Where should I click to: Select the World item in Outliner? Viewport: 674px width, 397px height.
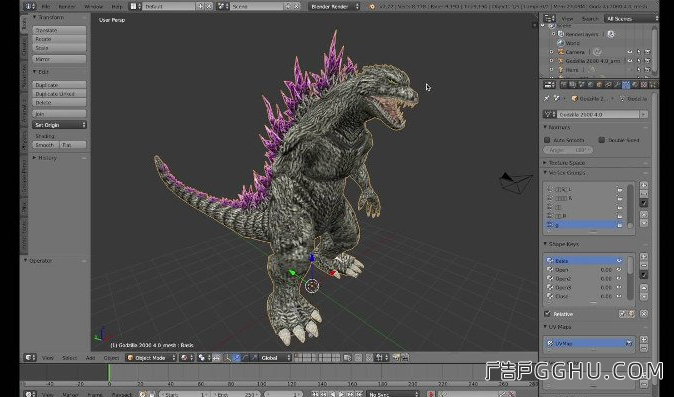pyautogui.click(x=572, y=43)
